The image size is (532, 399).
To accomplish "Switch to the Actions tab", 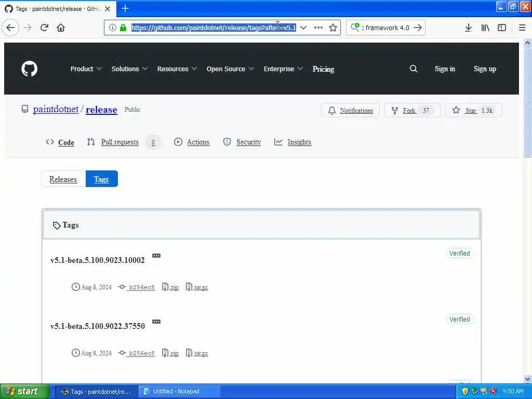I will point(192,142).
